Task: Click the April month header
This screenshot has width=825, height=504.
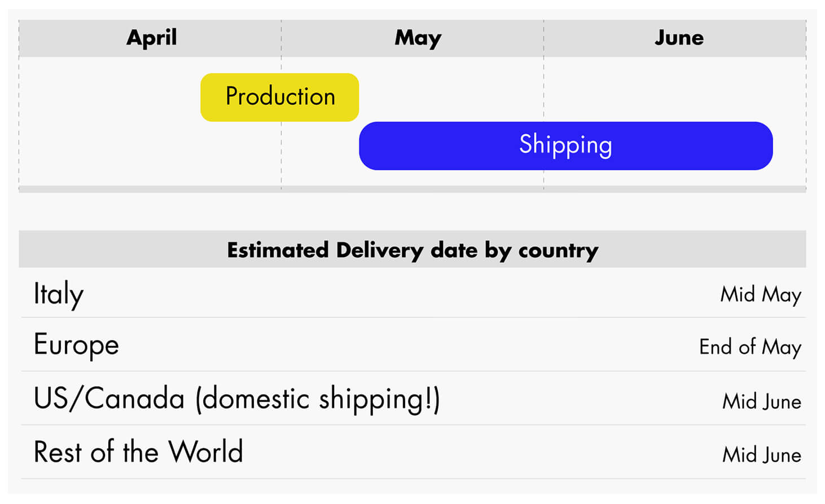Action: point(151,38)
